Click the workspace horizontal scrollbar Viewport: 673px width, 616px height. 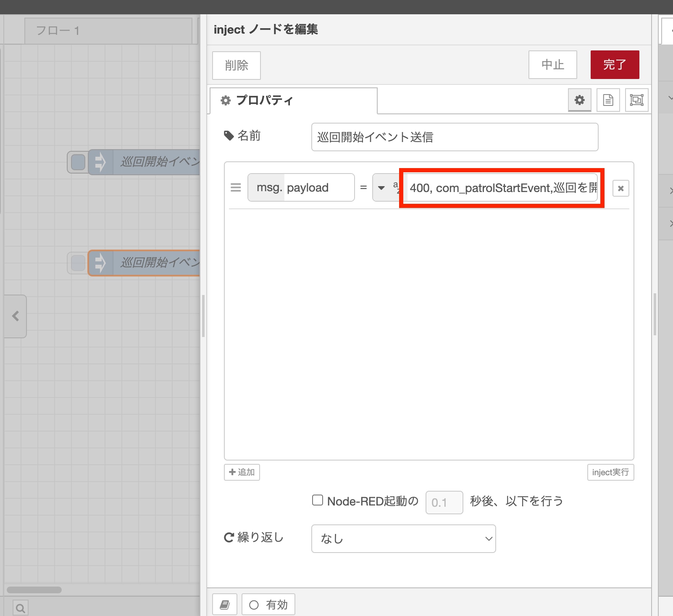tap(34, 590)
